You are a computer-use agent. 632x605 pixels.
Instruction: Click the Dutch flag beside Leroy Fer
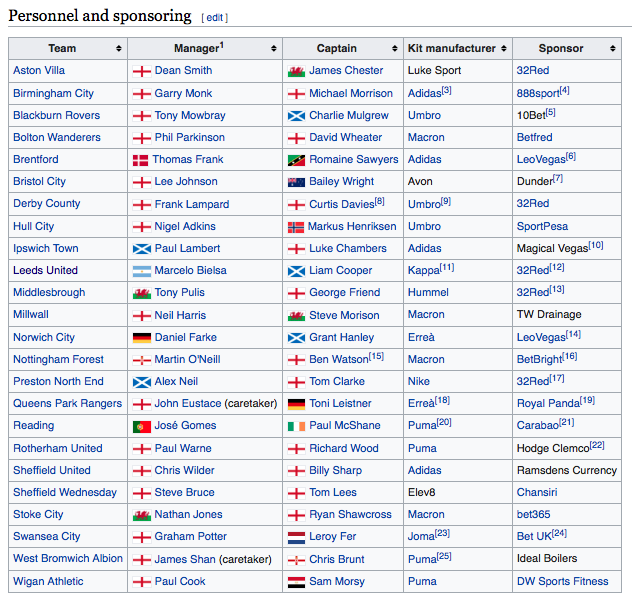(296, 537)
